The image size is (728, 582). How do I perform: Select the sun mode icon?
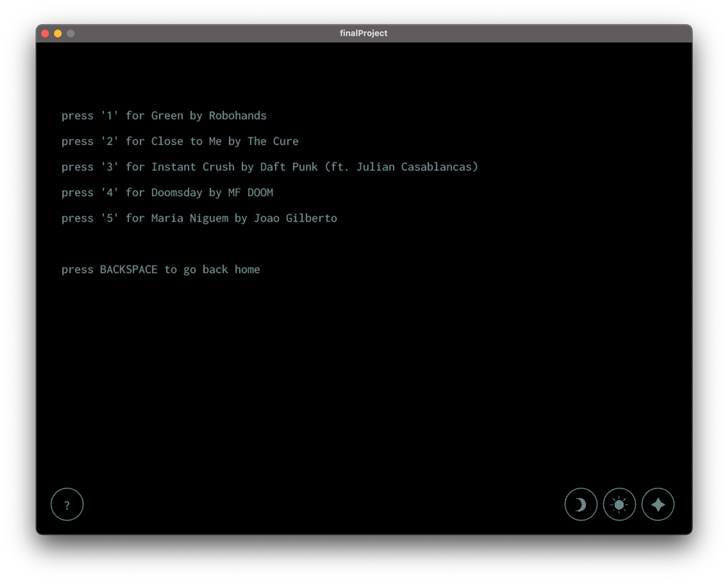[620, 504]
